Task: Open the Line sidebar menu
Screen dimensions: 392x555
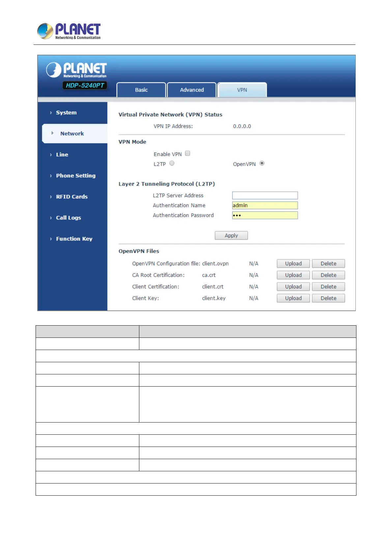Action: 62,155
